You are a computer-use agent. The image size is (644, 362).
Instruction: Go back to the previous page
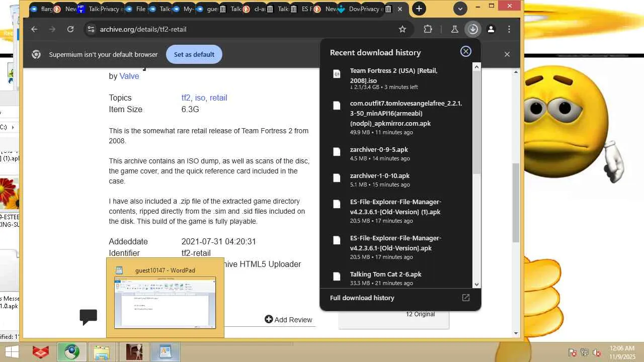[34, 29]
